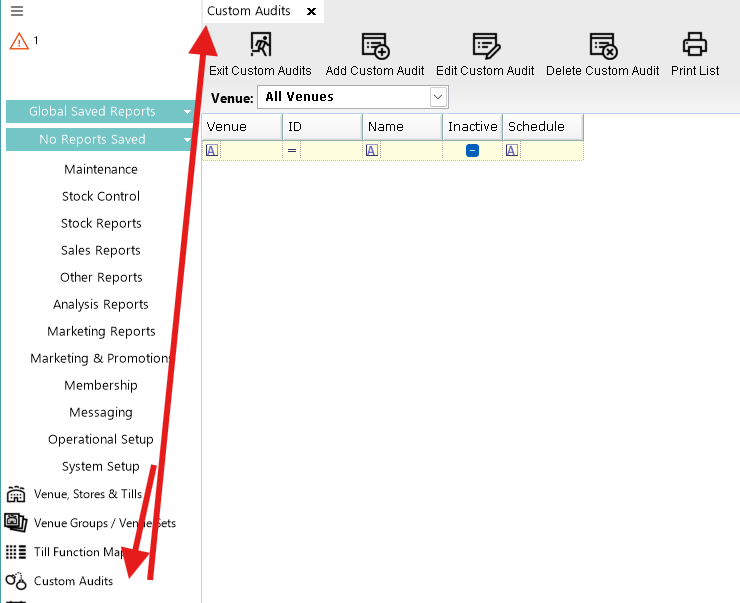The image size is (740, 603).
Task: Click the Exit Custom Audits icon
Action: pos(260,45)
